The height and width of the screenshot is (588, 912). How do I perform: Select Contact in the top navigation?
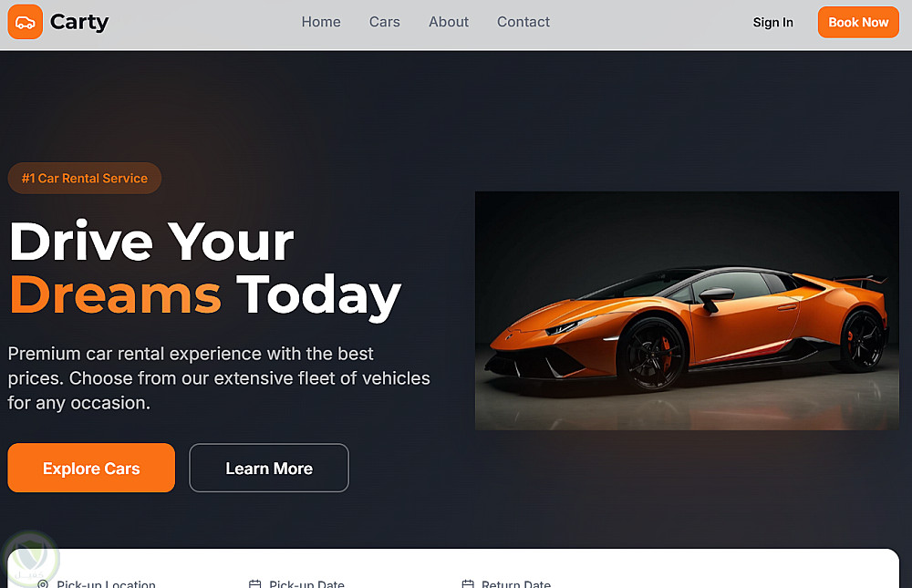point(523,22)
